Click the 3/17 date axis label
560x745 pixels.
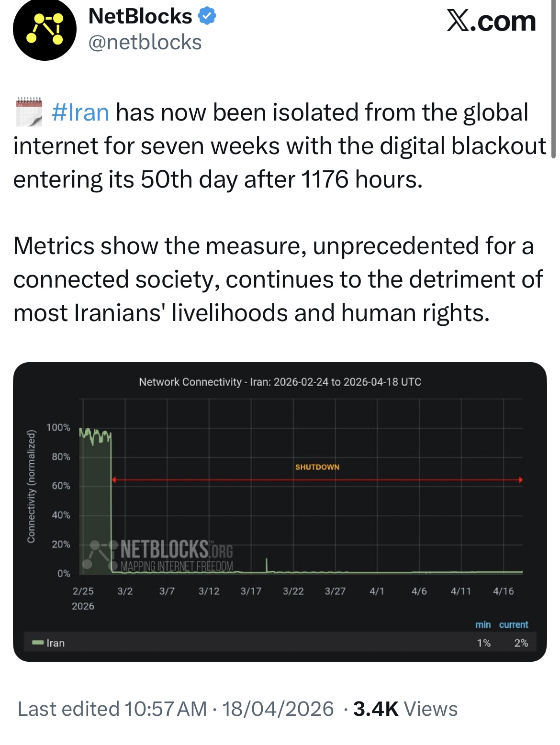(x=251, y=591)
